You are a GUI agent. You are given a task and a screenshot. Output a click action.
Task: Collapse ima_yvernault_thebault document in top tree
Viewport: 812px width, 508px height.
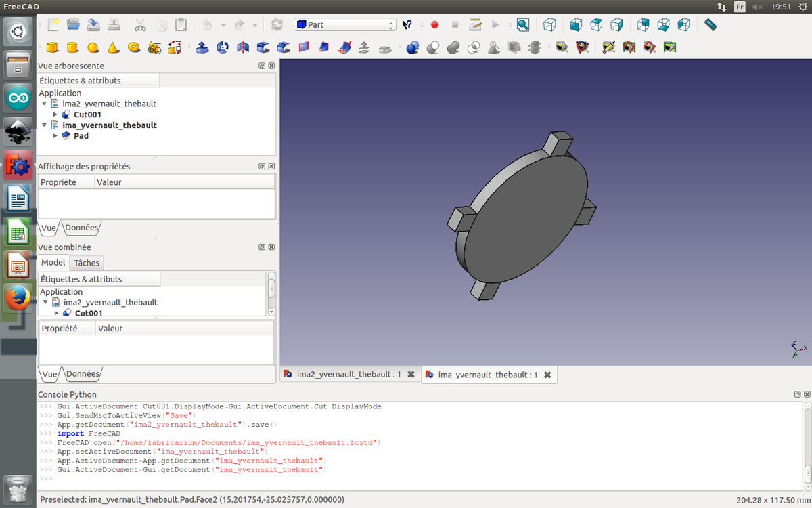45,125
